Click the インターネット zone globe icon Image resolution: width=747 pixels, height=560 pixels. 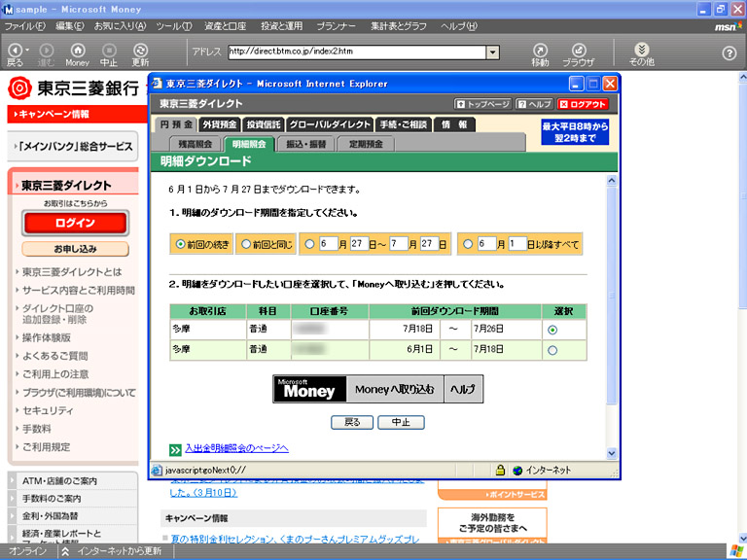[517, 471]
